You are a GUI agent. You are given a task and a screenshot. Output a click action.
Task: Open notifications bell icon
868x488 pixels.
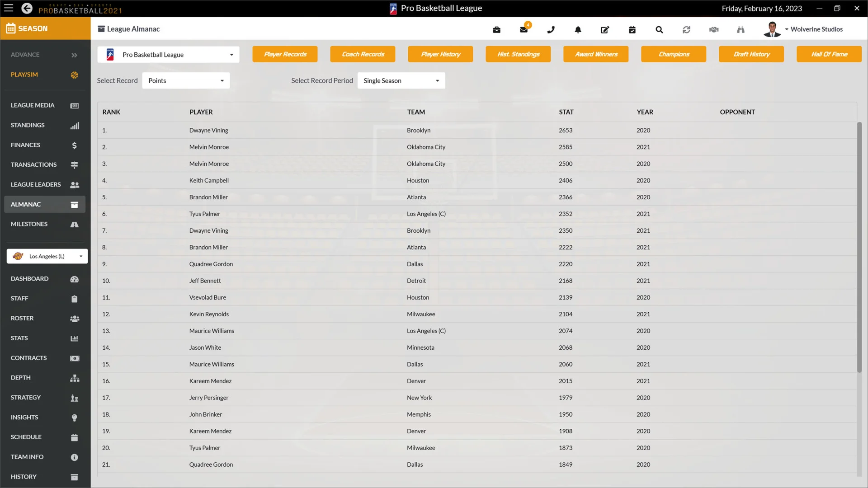click(x=578, y=30)
